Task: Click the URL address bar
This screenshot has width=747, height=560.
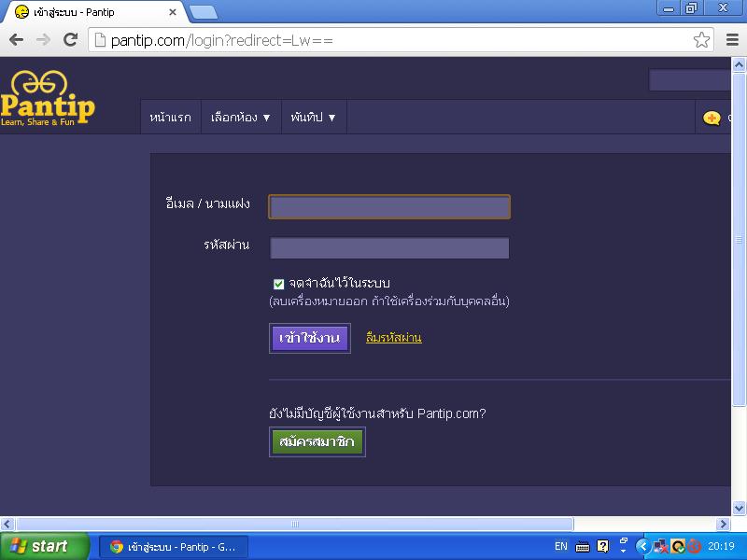Action: (x=401, y=40)
